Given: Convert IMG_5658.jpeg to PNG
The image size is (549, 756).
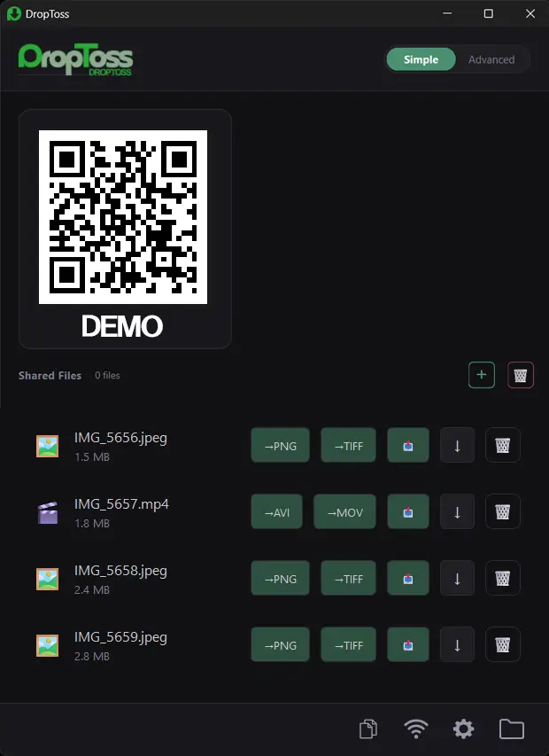Looking at the screenshot, I should (x=281, y=578).
